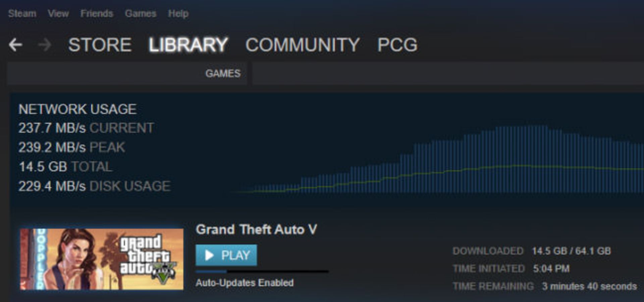Viewport: 644px width, 302px height.
Task: Click the download progress bar
Action: coord(262,271)
